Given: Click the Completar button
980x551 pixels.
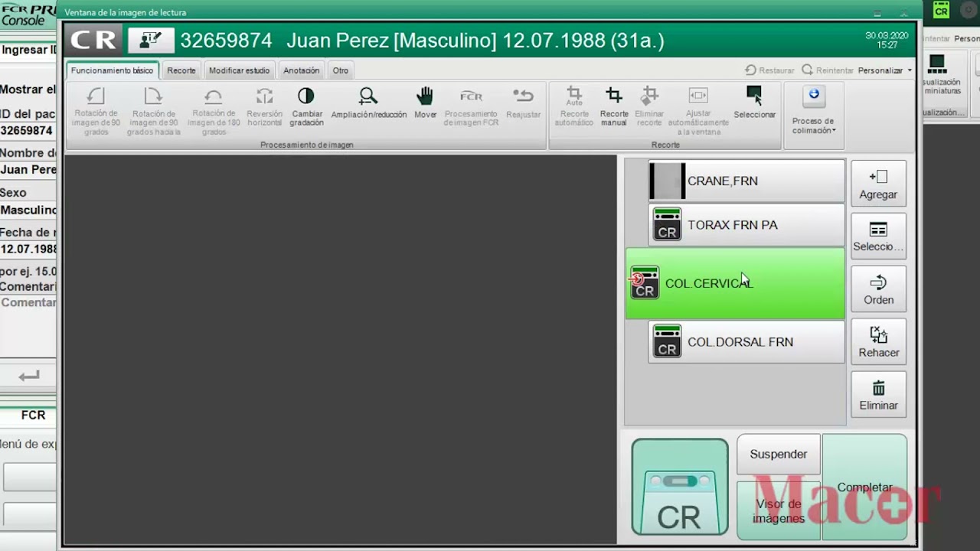Looking at the screenshot, I should tap(864, 487).
